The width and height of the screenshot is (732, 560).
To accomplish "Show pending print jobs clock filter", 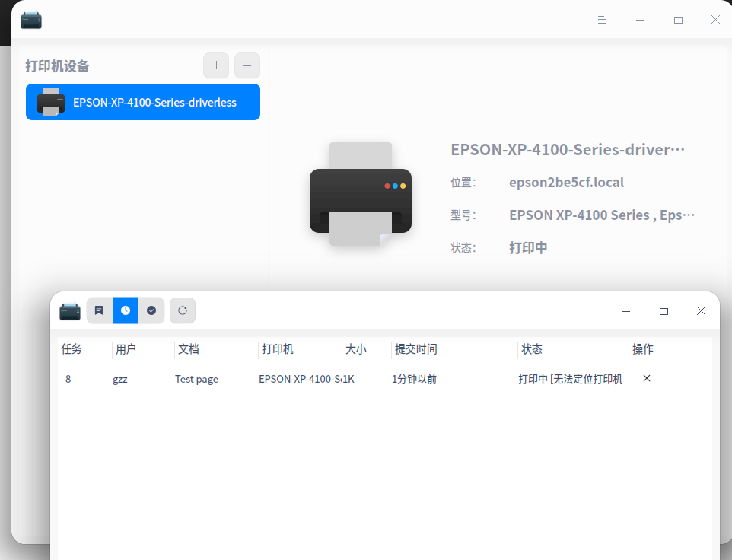I will pos(126,310).
